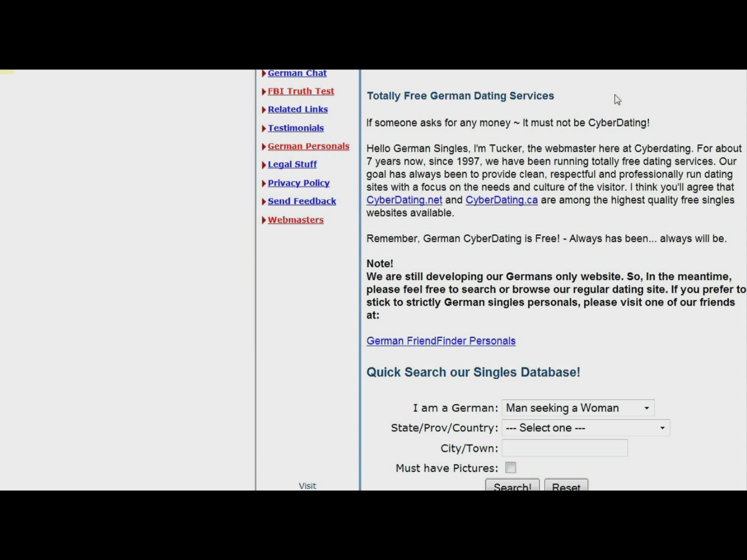This screenshot has width=747, height=560.
Task: Click the red arrow beside Testimonials
Action: point(264,129)
